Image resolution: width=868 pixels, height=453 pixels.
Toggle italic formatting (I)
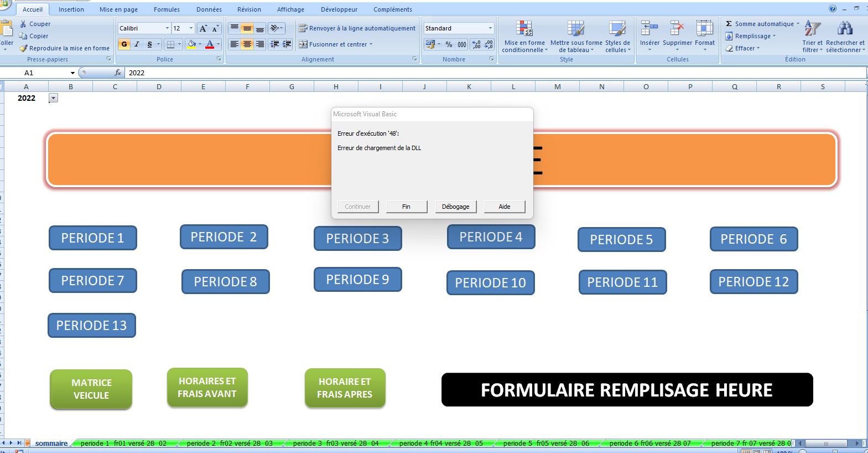coord(137,44)
